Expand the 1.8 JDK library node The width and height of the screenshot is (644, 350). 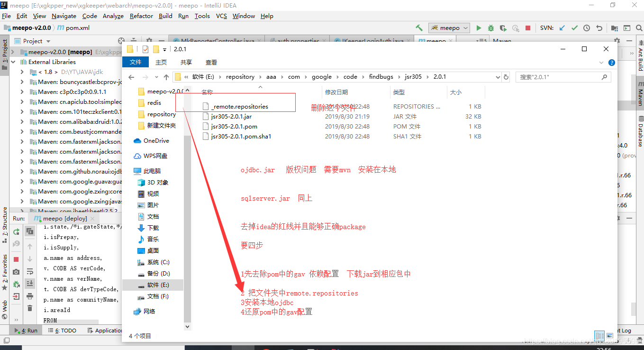[x=22, y=72]
